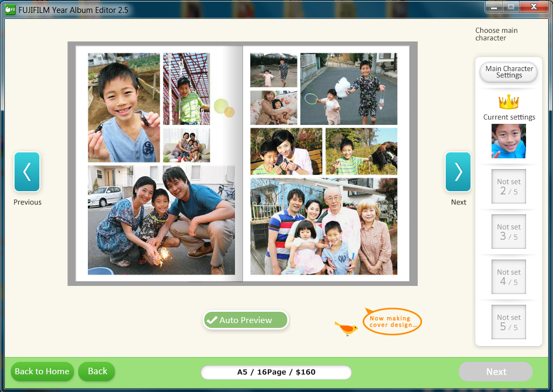Click the kids with cotton candy photo

348,89
